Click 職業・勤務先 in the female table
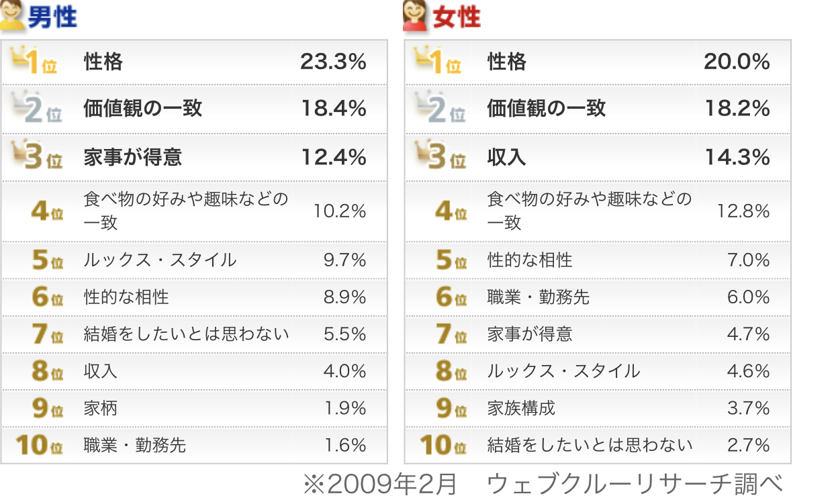Image resolution: width=834 pixels, height=504 pixels. coord(538,297)
